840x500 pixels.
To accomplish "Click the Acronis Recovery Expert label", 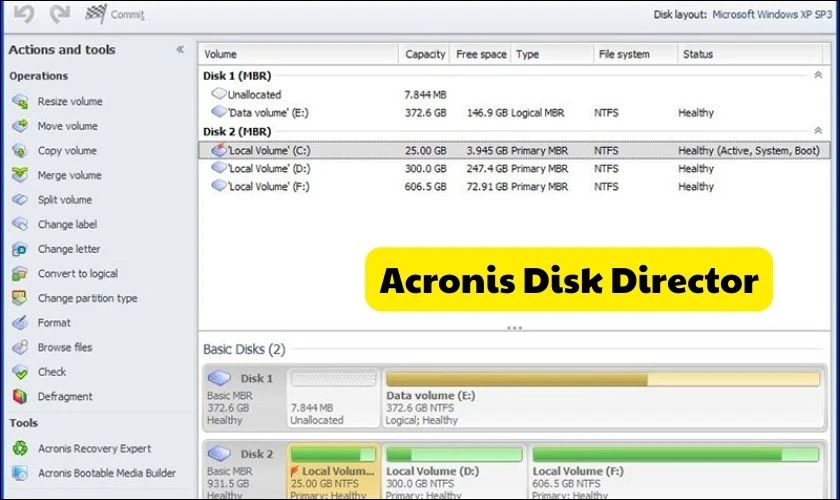I will 94,449.
